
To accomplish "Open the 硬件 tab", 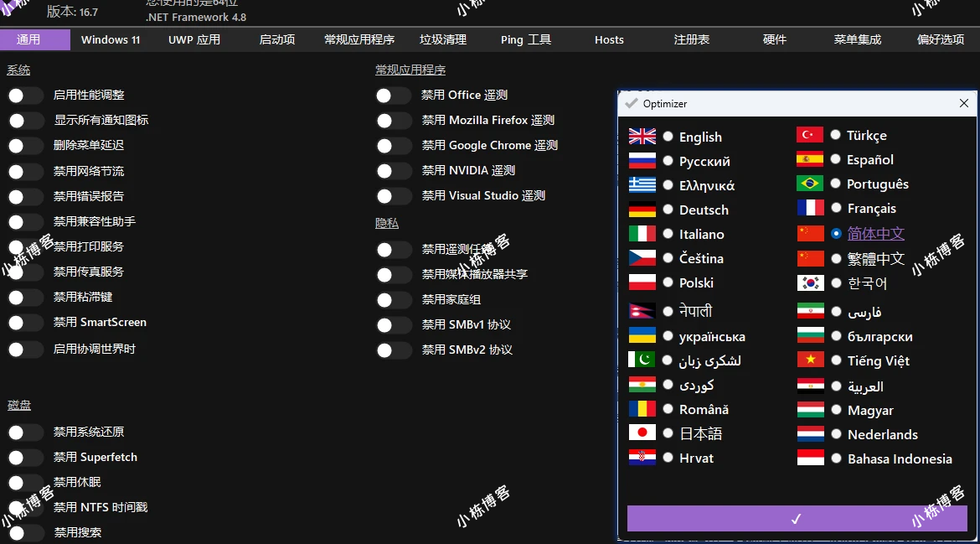I will [x=775, y=39].
